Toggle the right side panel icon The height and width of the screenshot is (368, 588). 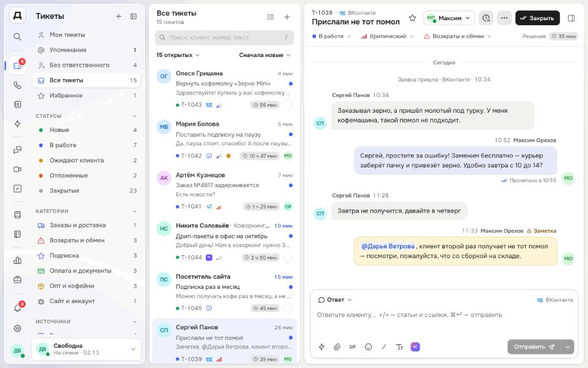click(x=571, y=18)
